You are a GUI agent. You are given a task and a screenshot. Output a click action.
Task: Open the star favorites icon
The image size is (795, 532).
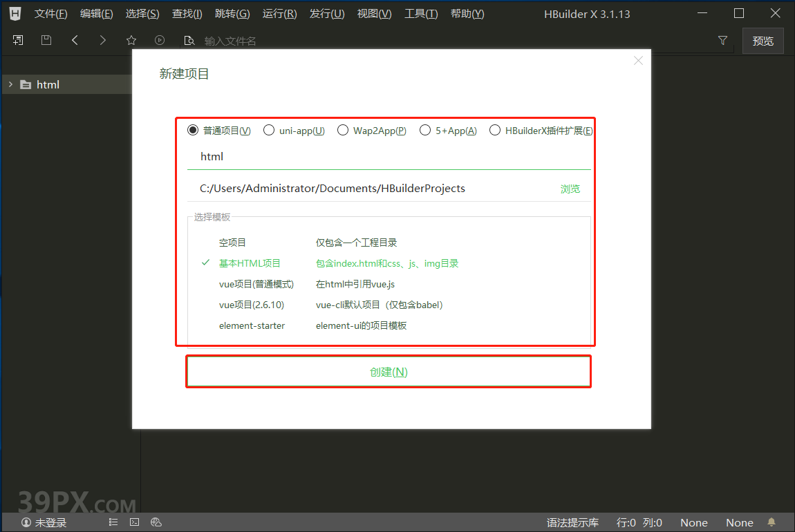point(131,40)
